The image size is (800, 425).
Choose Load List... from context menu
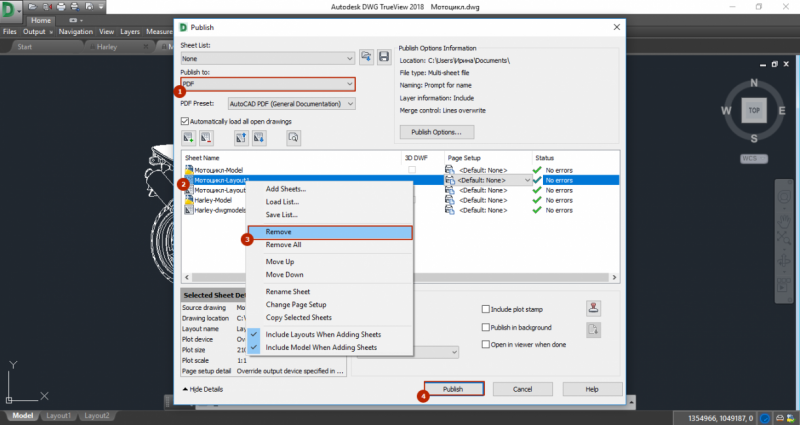point(282,202)
